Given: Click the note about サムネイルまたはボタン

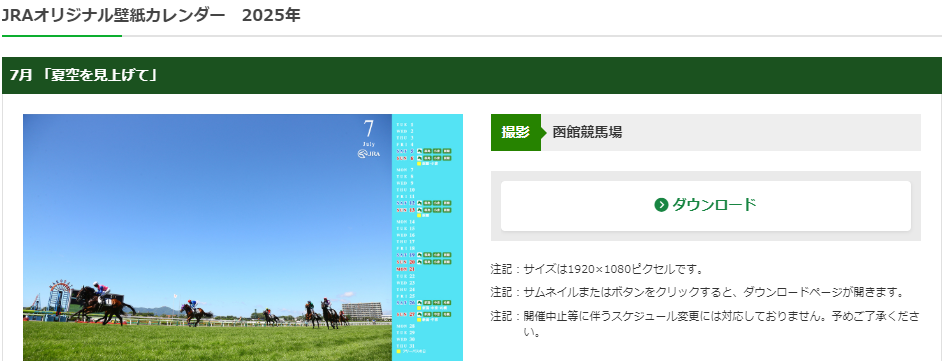Looking at the screenshot, I should (698, 292).
